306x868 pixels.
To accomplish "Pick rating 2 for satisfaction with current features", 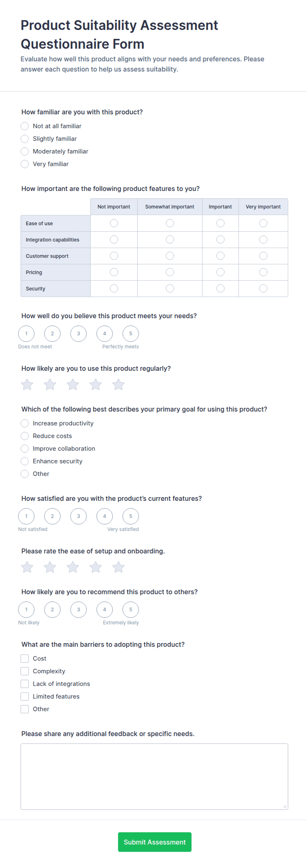I will [x=52, y=516].
